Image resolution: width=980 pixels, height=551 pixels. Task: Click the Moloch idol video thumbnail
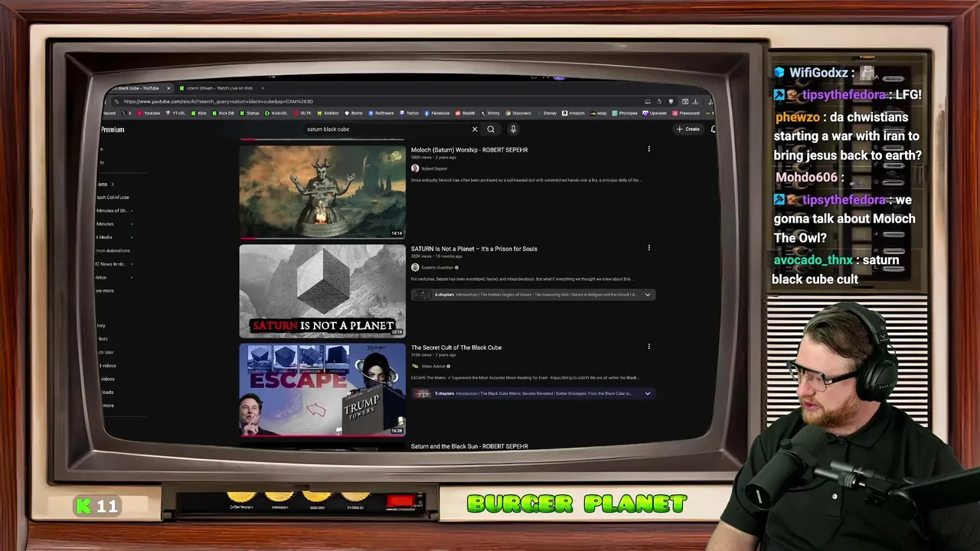tap(322, 191)
